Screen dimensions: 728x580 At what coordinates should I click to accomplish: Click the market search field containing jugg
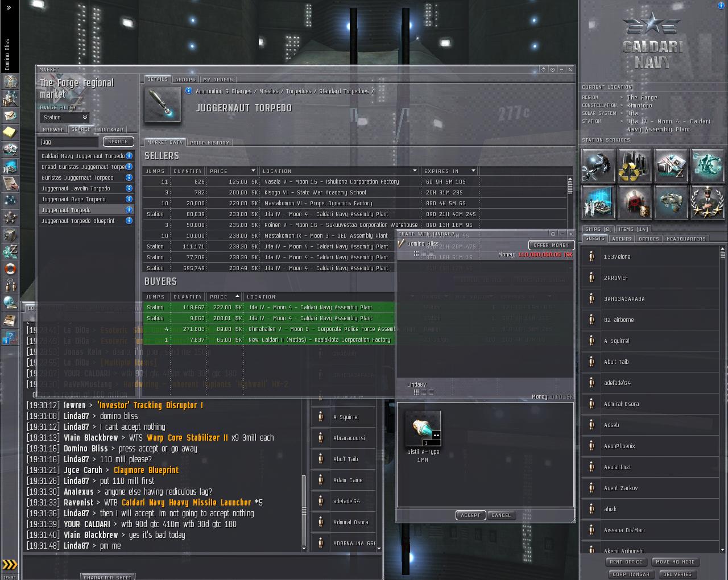tap(69, 142)
